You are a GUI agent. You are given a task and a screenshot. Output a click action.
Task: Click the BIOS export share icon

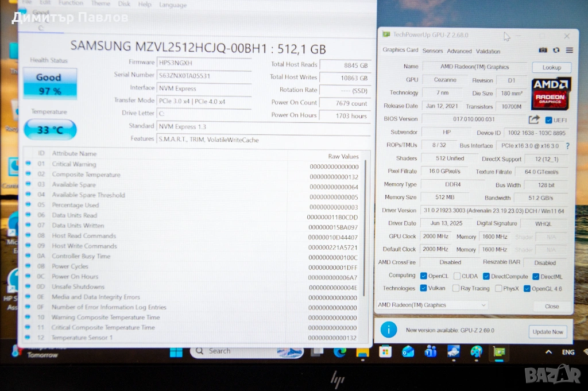(x=534, y=119)
